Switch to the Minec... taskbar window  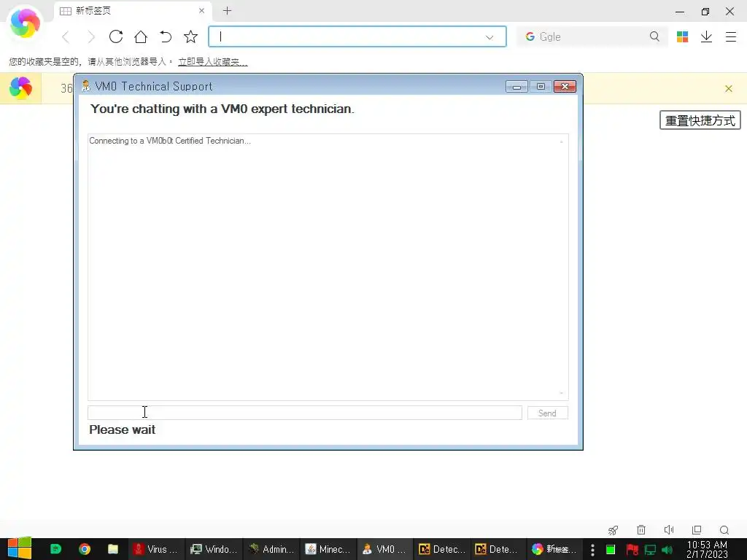point(328,549)
